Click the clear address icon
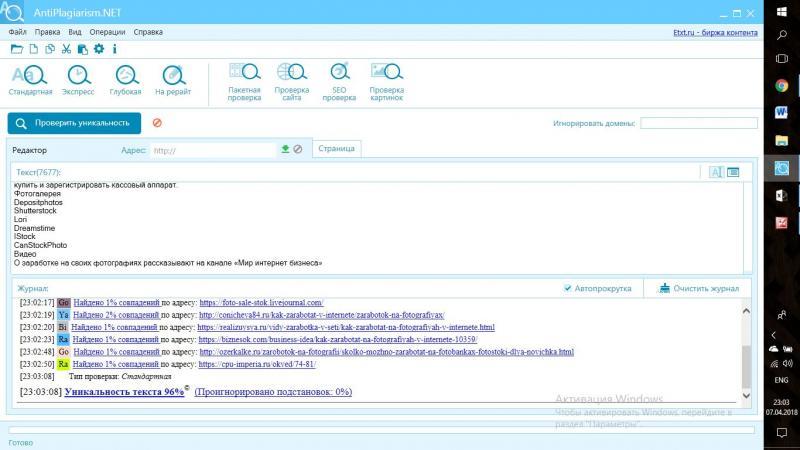Screen dimensions: 800x450 click(298, 149)
